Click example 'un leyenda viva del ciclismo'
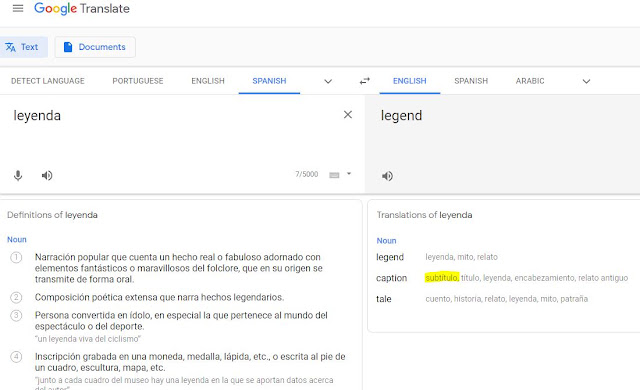The width and height of the screenshot is (640, 390). [x=88, y=339]
